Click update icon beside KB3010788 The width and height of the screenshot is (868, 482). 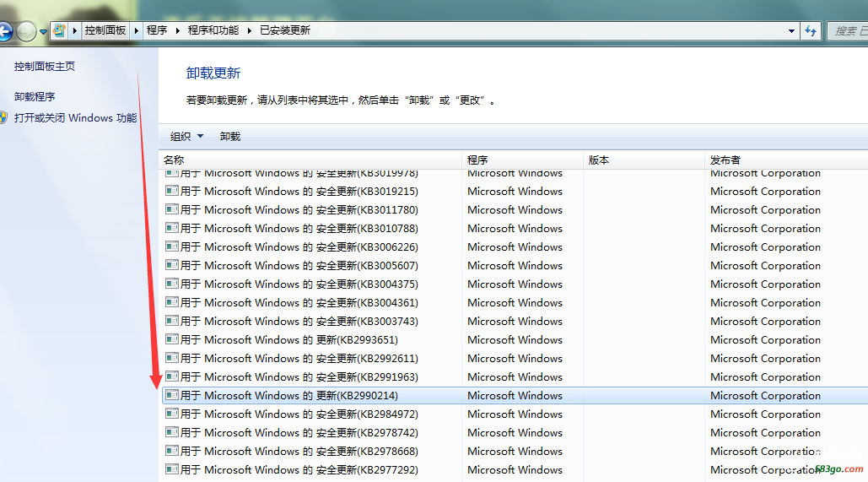[x=171, y=228]
